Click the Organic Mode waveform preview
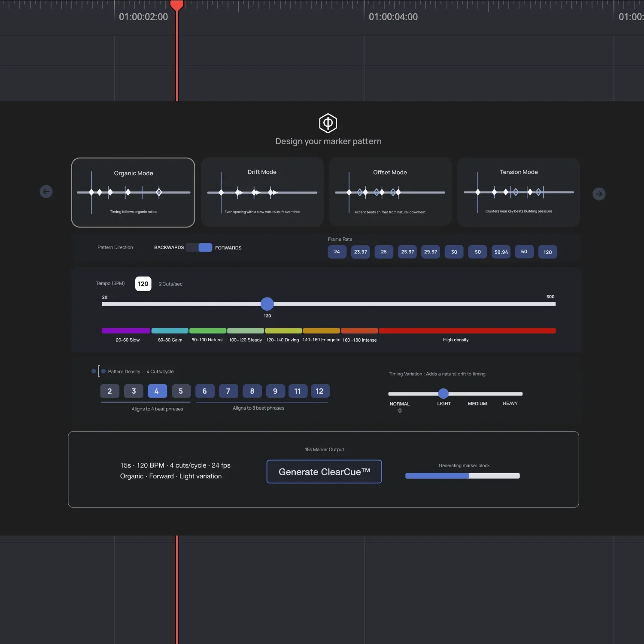 pyautogui.click(x=133, y=192)
